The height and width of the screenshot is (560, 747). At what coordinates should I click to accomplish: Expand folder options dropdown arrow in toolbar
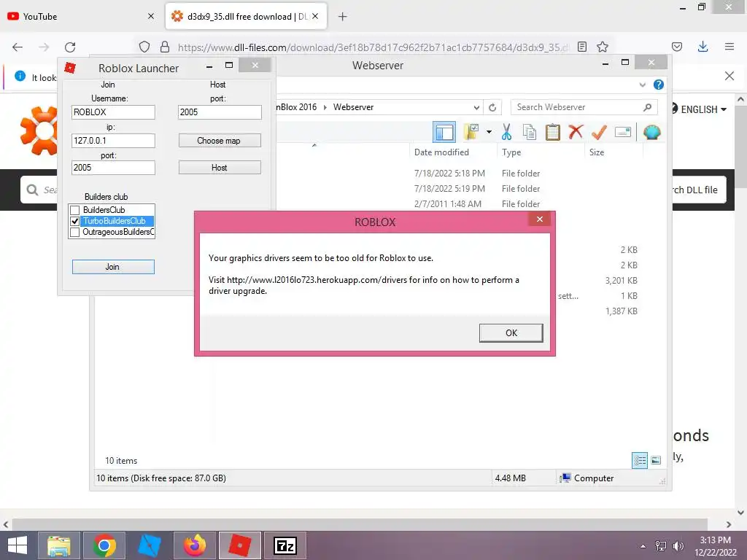click(x=489, y=132)
